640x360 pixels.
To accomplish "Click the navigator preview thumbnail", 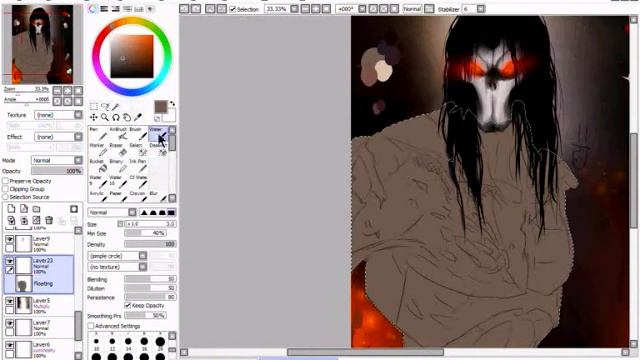I will [42, 44].
